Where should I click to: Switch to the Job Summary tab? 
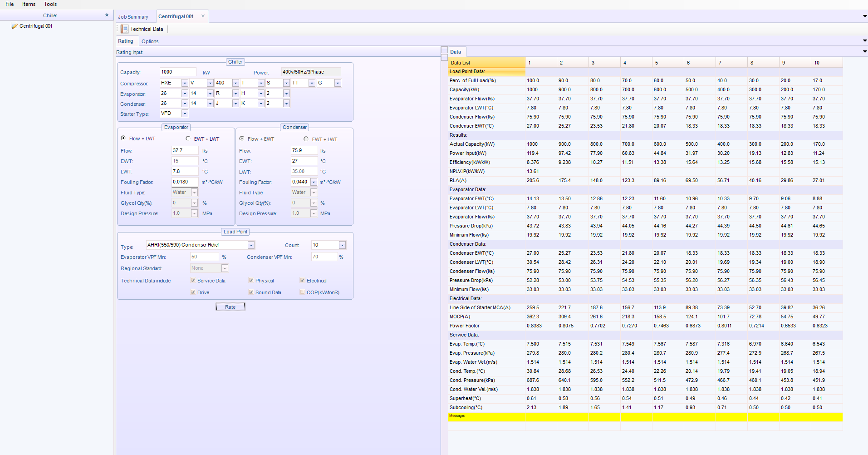pos(133,17)
